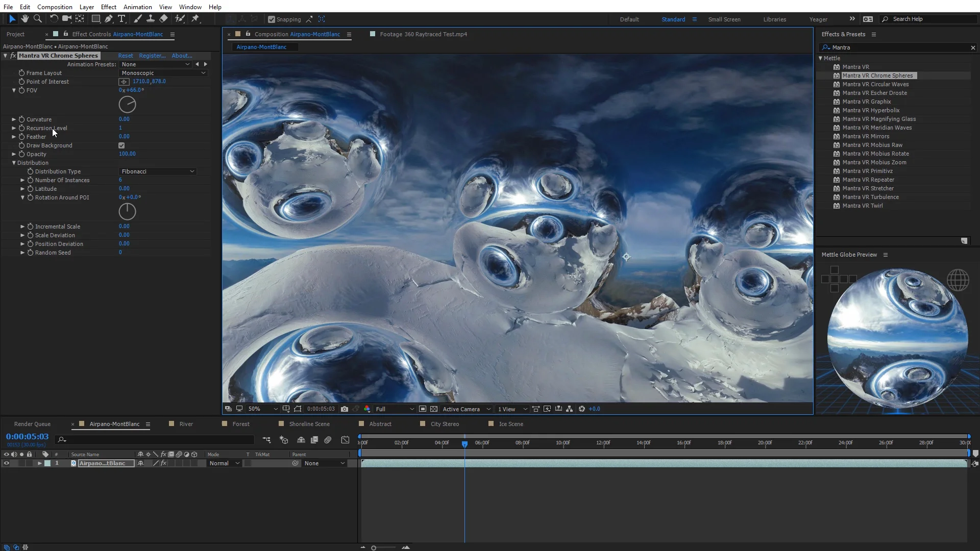Screen dimensions: 980x551
Task: Select the Pen tool
Action: [109, 19]
